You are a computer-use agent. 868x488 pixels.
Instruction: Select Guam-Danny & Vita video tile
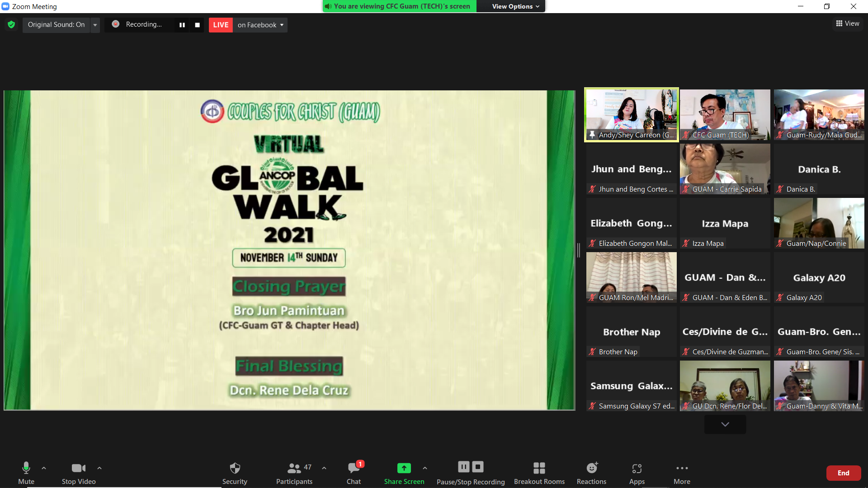(x=819, y=386)
